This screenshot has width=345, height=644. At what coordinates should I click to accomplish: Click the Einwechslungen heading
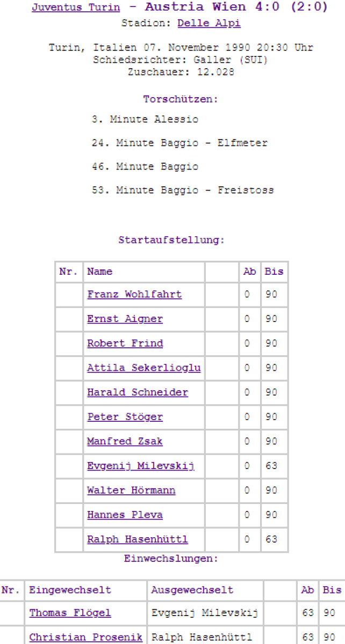pyautogui.click(x=171, y=559)
